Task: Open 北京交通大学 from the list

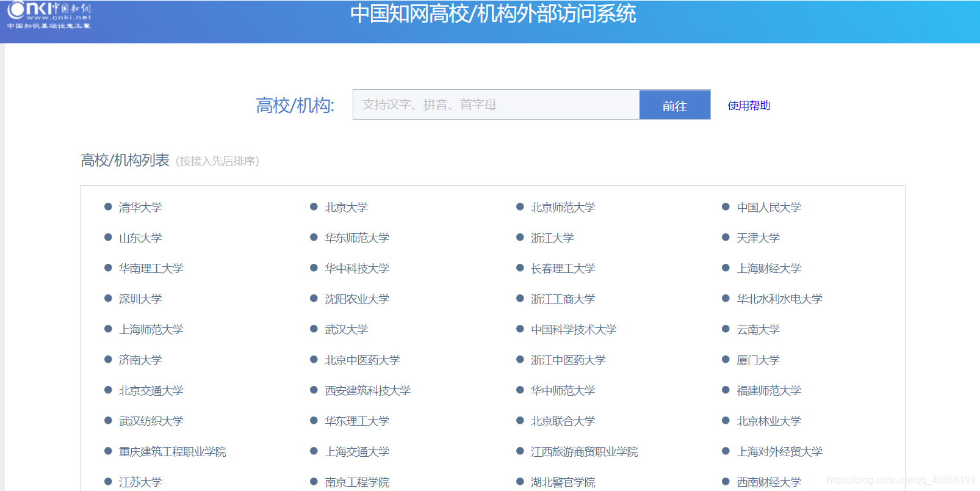Action: click(x=151, y=391)
